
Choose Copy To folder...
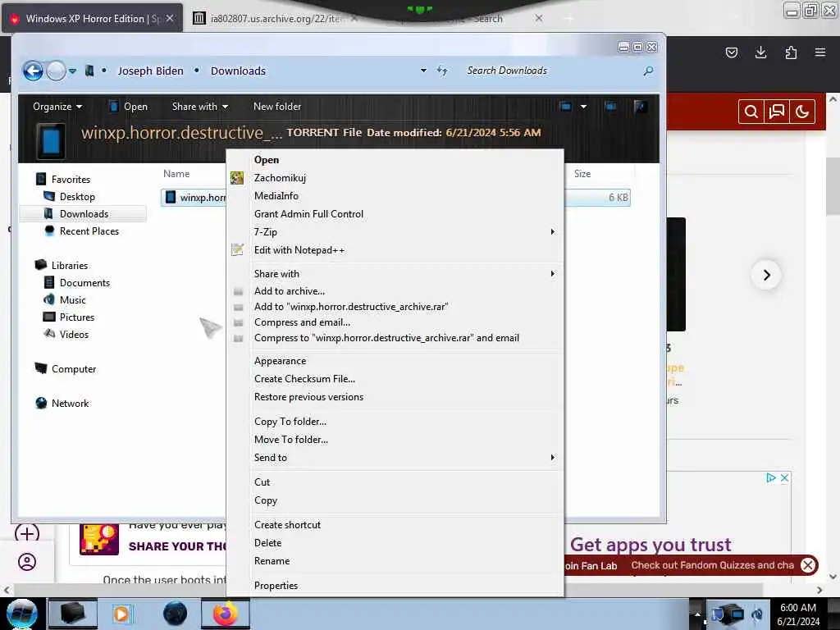395,422
